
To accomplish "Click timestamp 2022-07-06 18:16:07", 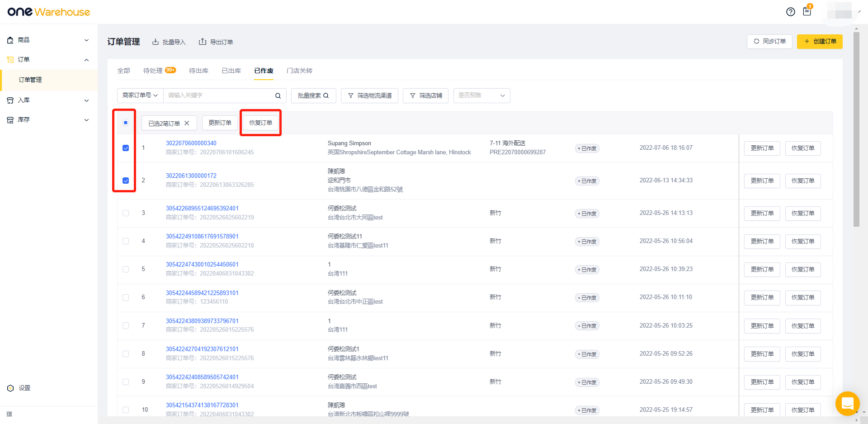I will point(666,148).
